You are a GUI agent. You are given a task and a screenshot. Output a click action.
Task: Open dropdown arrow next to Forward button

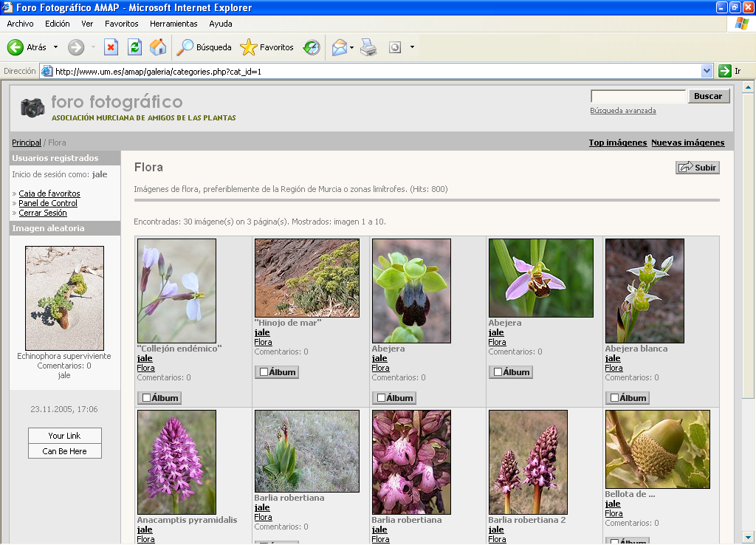[93, 47]
